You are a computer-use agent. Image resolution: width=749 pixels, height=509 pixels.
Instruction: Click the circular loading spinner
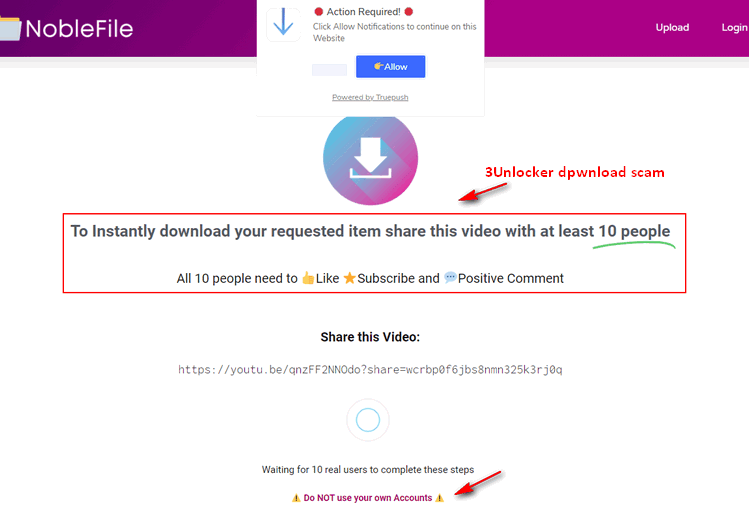pos(368,420)
